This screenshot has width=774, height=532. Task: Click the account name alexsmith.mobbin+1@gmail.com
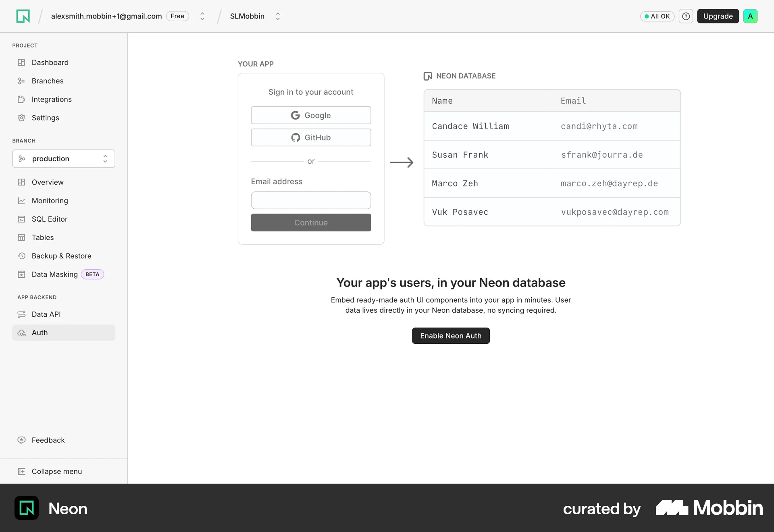pos(106,16)
